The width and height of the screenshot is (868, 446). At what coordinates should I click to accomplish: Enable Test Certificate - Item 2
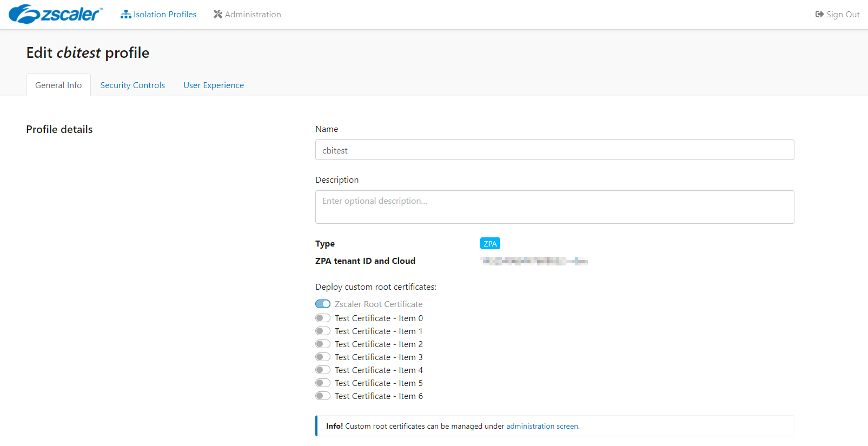tap(323, 344)
